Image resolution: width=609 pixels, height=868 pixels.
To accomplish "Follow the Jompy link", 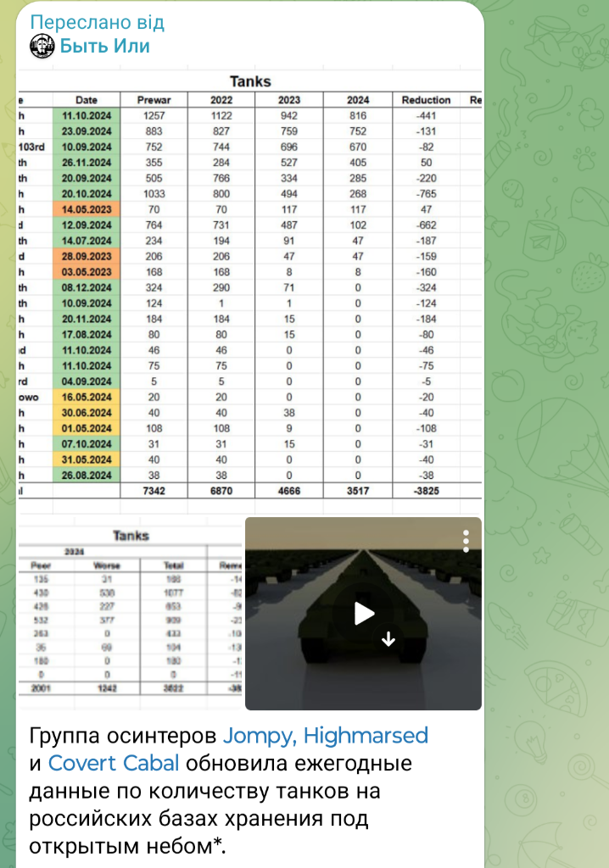I will 256,734.
